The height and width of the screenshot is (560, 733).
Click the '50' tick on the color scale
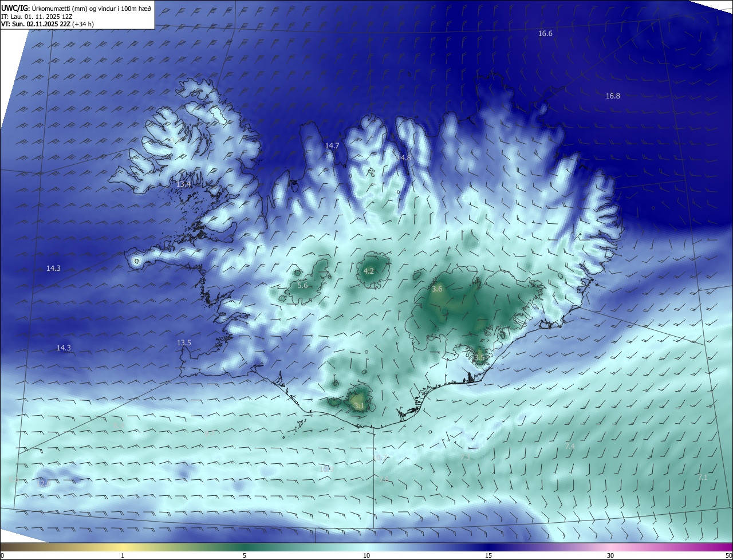coord(728,555)
